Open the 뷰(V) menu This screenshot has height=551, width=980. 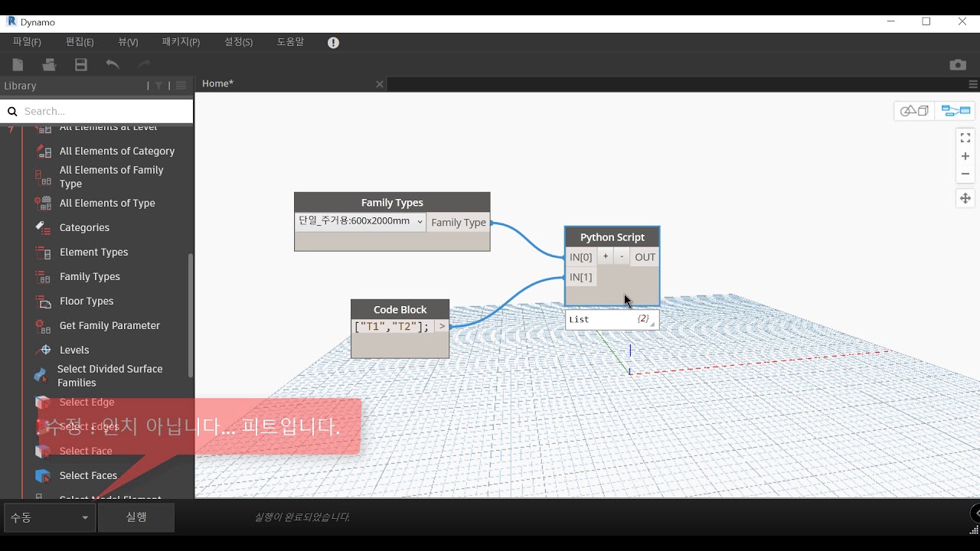coord(128,42)
